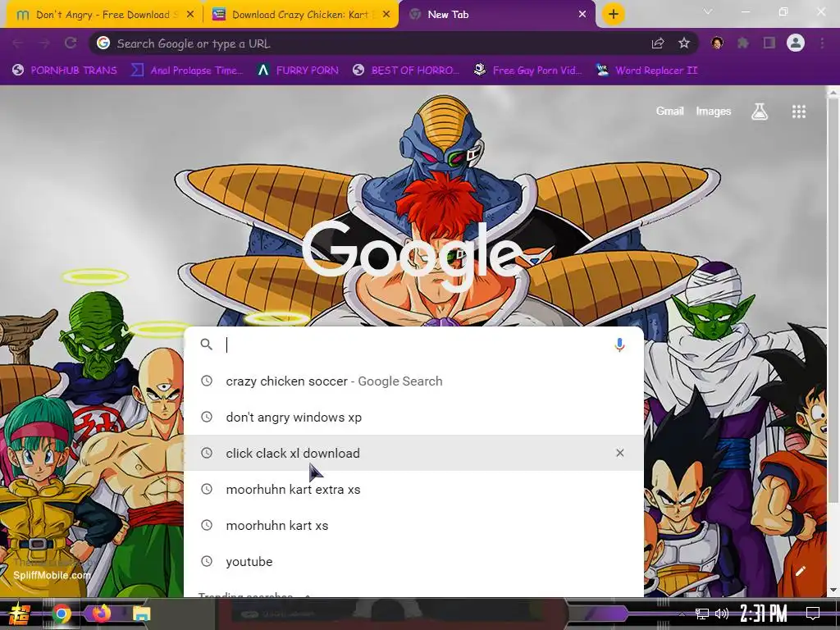840x630 pixels.
Task: Show hidden system tray icons
Action: tap(682, 614)
